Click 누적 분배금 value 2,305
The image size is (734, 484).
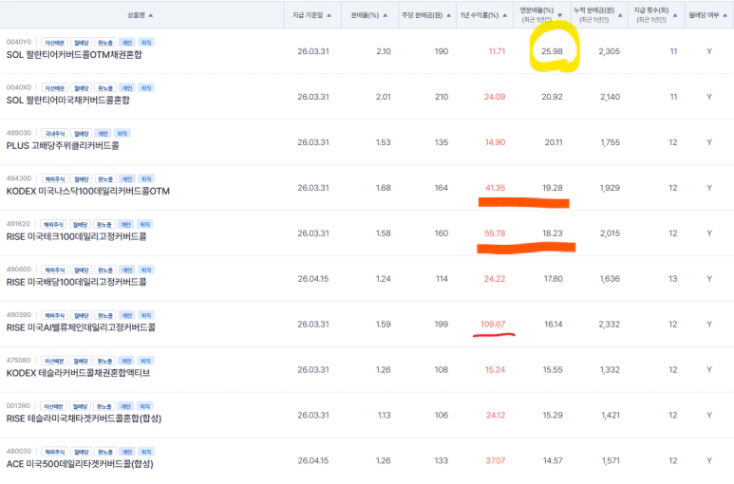[609, 51]
